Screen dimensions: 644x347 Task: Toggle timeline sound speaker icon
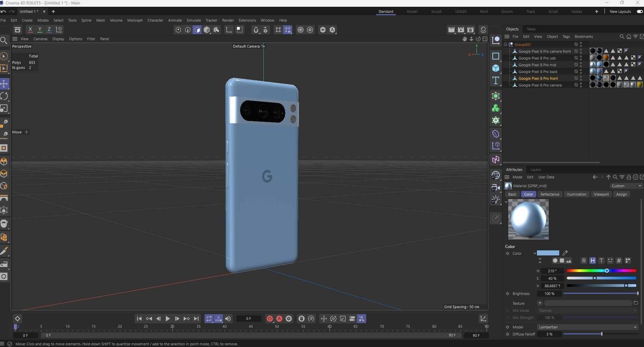click(228, 319)
